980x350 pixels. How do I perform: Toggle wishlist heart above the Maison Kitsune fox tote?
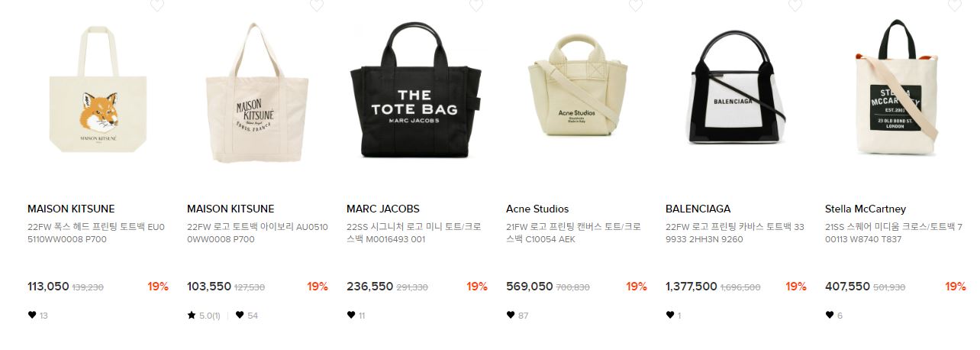(x=157, y=5)
